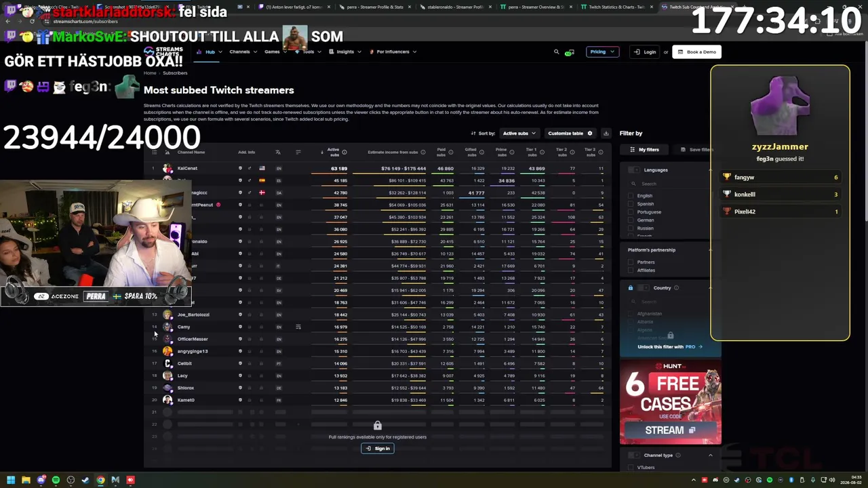
Task: Select the perra Streamer Profile browser tab
Action: [x=374, y=7]
